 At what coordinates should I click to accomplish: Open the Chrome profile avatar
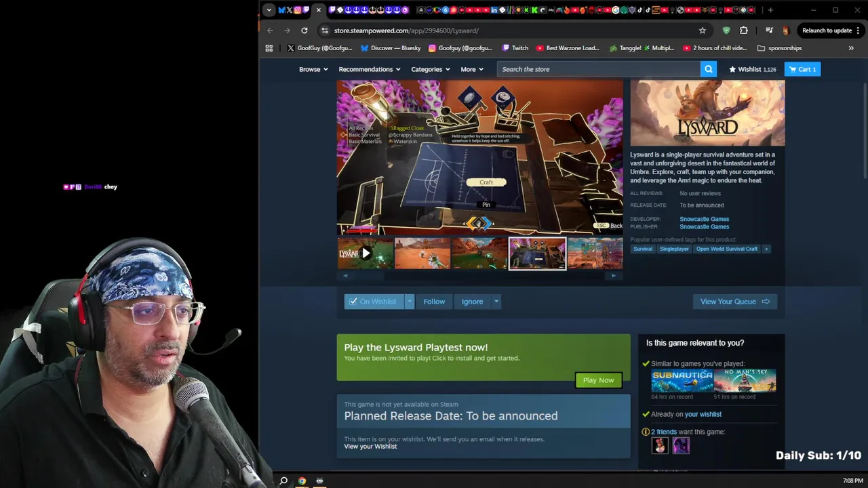pos(786,30)
